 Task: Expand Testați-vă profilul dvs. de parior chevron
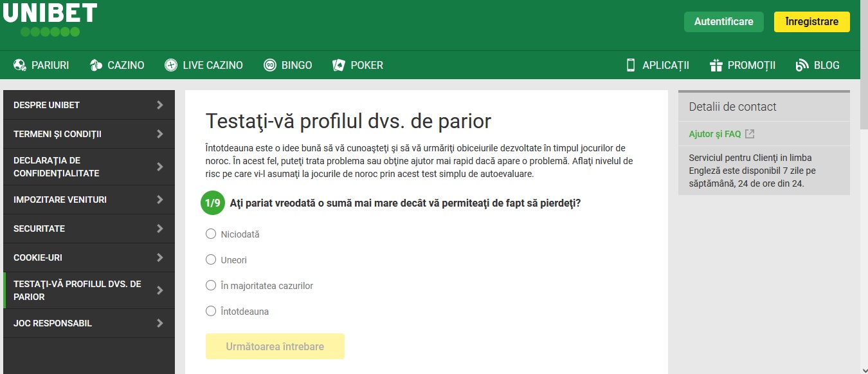tap(160, 290)
